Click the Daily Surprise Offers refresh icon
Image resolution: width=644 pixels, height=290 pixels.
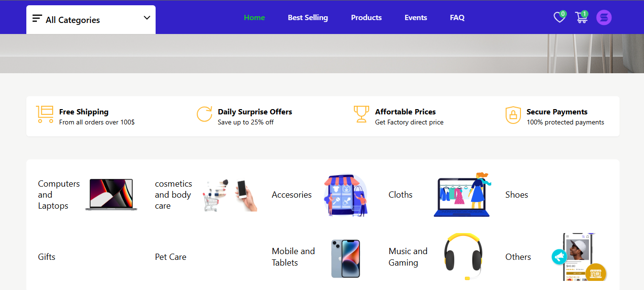(x=204, y=115)
